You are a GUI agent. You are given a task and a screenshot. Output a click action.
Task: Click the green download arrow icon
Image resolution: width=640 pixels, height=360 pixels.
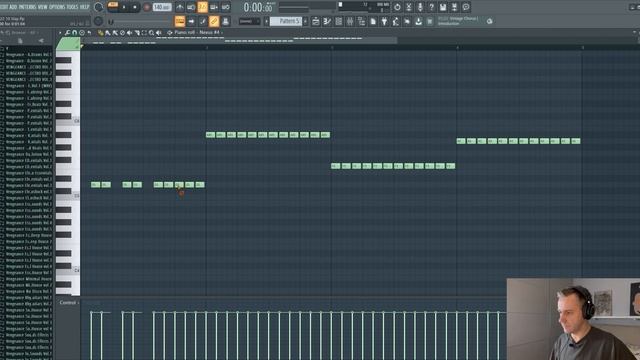pos(418,21)
